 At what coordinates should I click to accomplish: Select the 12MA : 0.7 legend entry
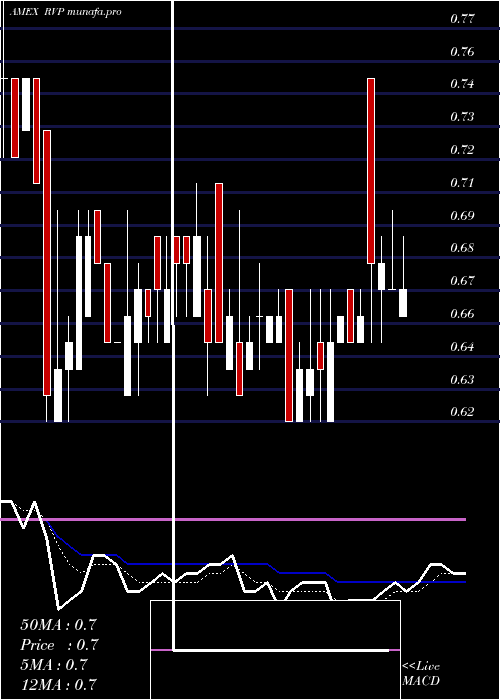tap(58, 684)
